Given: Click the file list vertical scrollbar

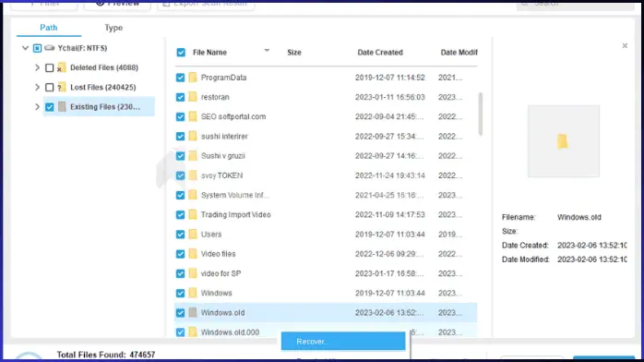Looking at the screenshot, I should 480,115.
